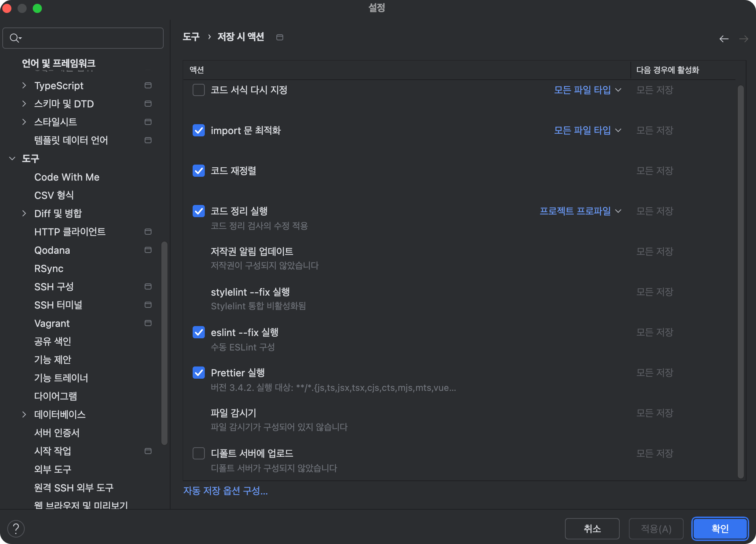
Task: Click the 확인 button
Action: (719, 529)
